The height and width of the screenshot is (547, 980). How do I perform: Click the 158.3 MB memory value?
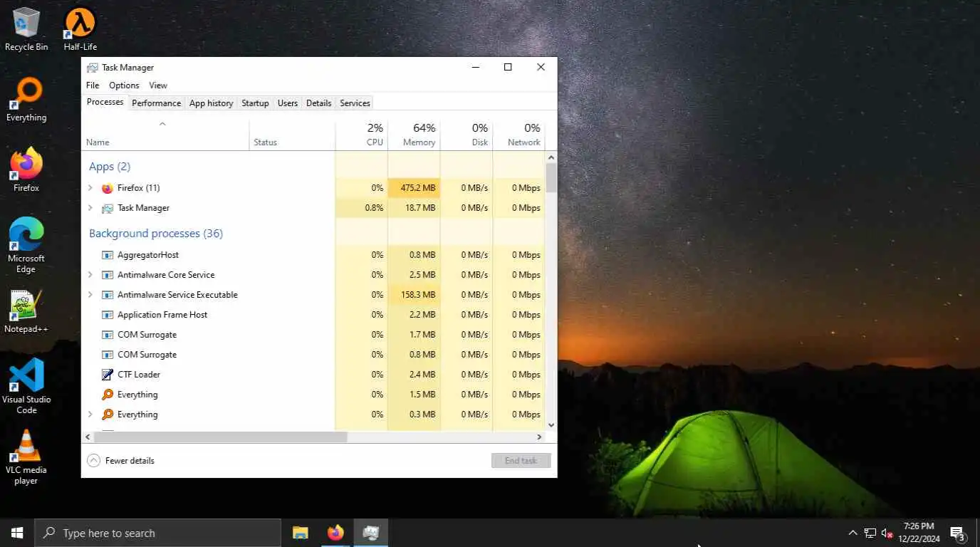[x=417, y=295]
